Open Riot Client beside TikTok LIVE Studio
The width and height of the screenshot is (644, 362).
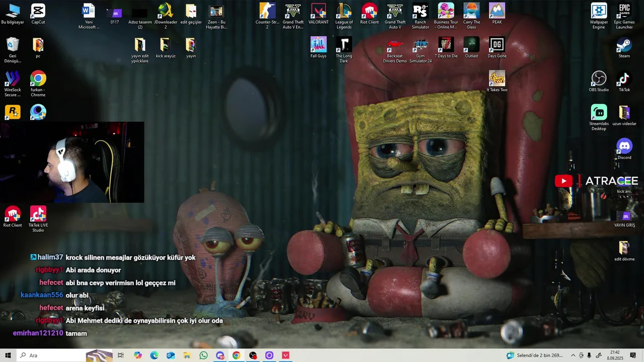click(13, 217)
